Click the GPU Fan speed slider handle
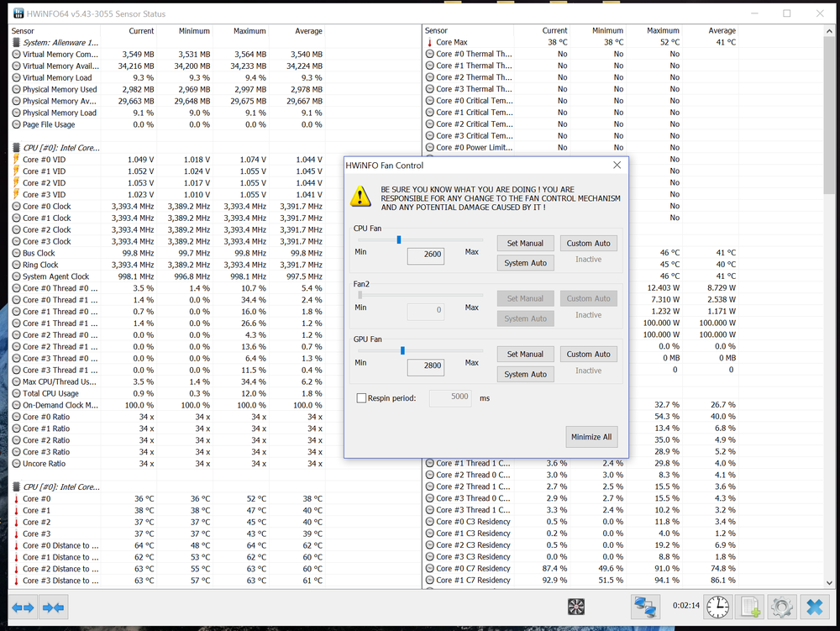The width and height of the screenshot is (840, 631). [402, 350]
